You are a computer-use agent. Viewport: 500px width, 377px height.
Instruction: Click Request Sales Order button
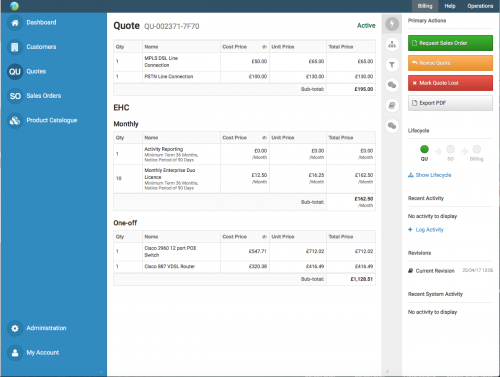click(x=450, y=43)
